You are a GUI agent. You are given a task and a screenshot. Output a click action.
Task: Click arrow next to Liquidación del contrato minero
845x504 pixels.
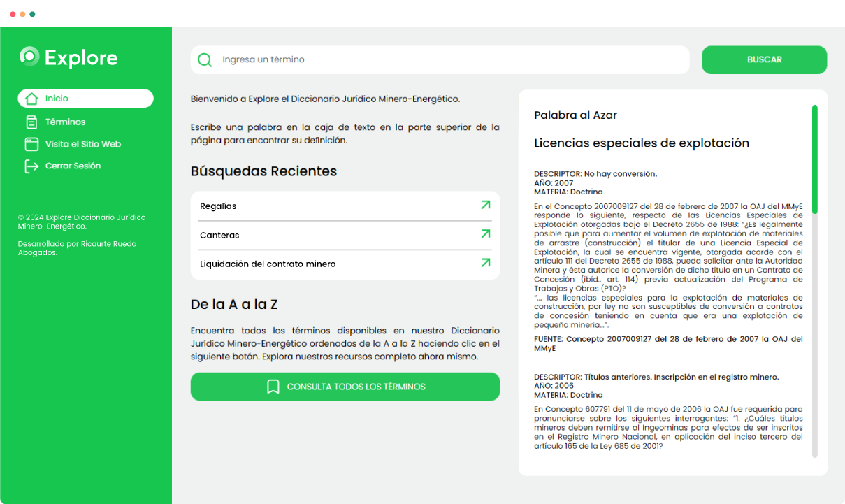click(x=485, y=263)
